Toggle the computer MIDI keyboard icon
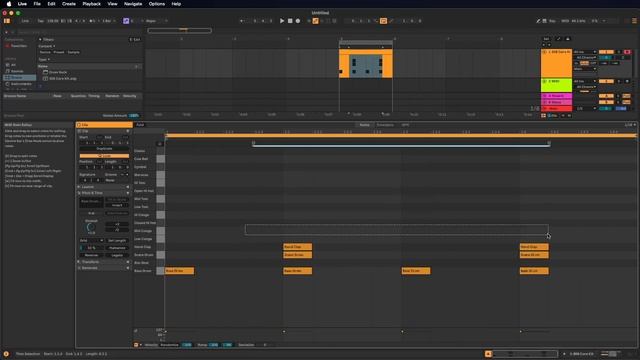This screenshot has width=640, height=360. click(544, 21)
